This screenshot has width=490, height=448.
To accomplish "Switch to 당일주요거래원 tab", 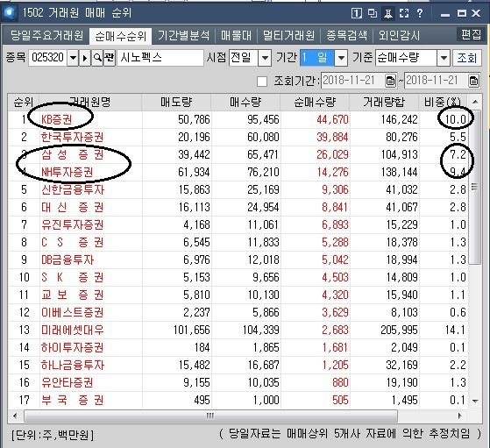I will [x=46, y=36].
